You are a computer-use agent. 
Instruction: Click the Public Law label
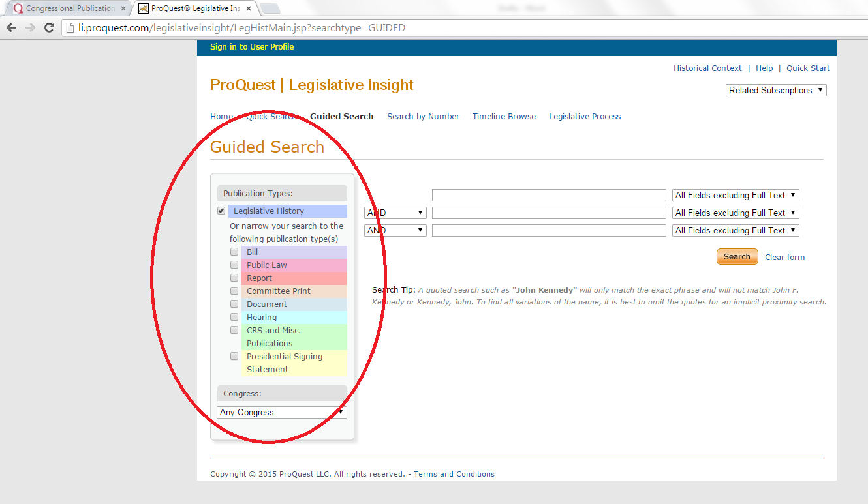coord(267,265)
